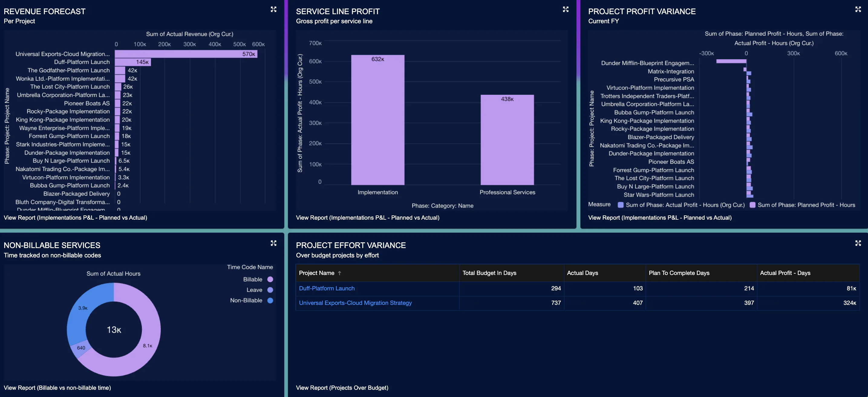The height and width of the screenshot is (397, 868).
Task: Toggle Actual Profit - Hours legend swatch
Action: pos(620,205)
